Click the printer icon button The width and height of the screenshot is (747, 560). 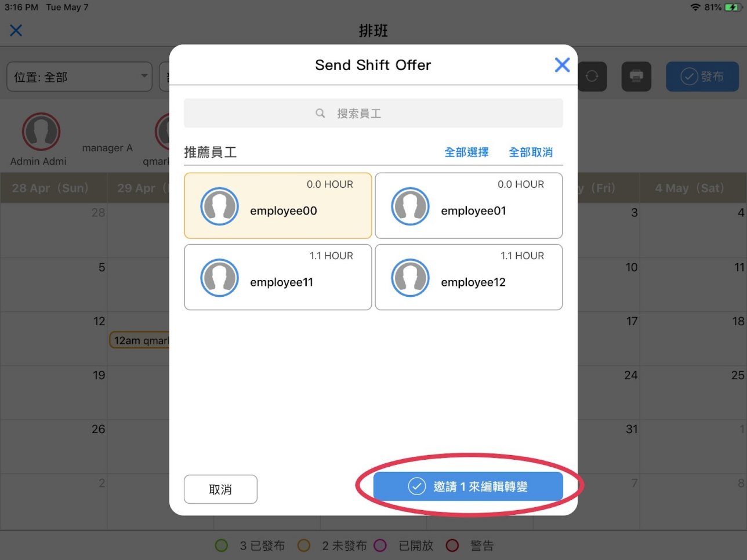pyautogui.click(x=636, y=77)
